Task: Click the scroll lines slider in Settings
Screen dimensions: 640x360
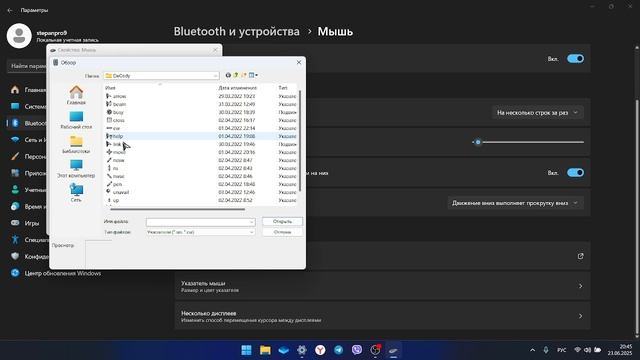Action: click(528, 142)
